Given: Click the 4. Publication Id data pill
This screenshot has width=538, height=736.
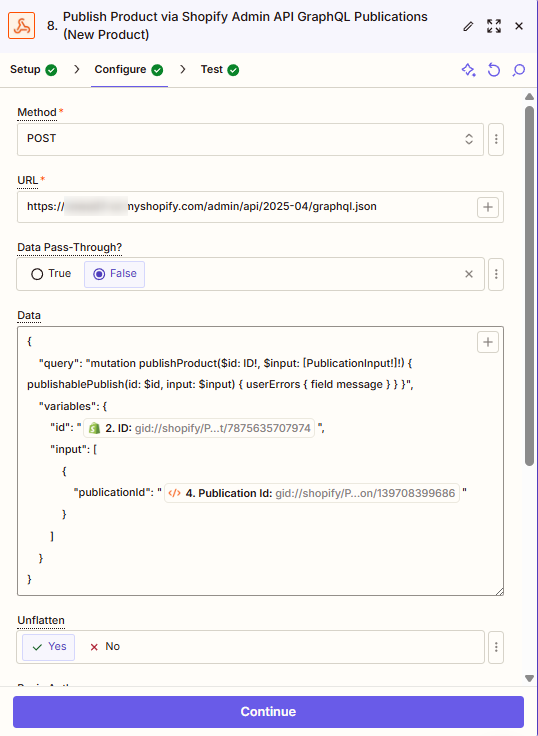Looking at the screenshot, I should [x=312, y=493].
